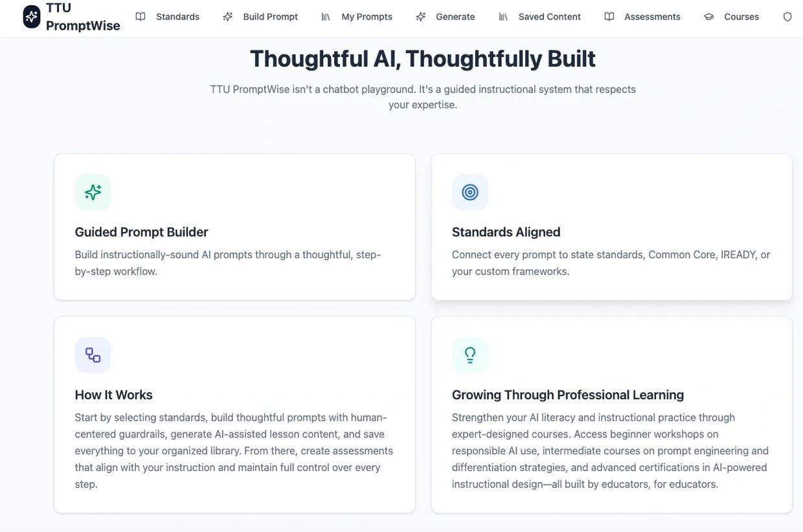Image resolution: width=803 pixels, height=532 pixels.
Task: Go to the Build Prompt page
Action: [x=270, y=17]
